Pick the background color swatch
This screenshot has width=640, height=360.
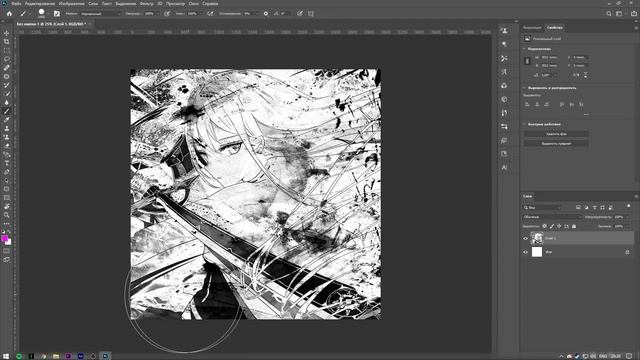(x=9, y=242)
